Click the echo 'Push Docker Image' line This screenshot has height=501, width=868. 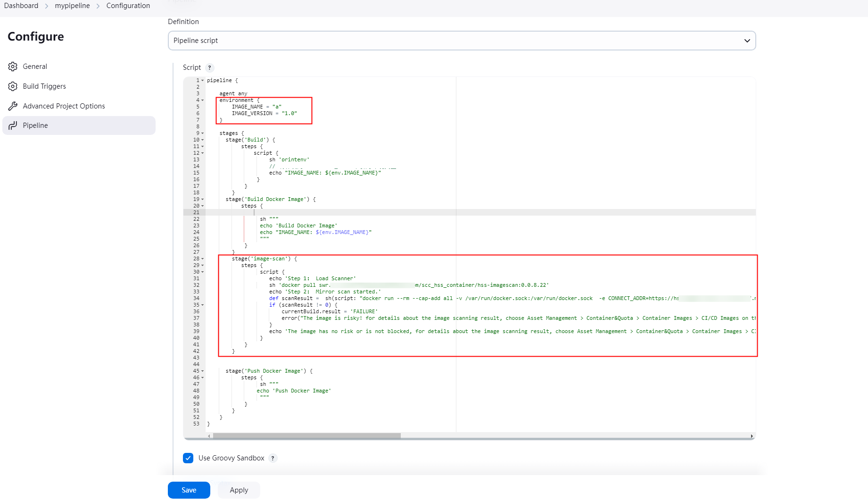tap(294, 391)
